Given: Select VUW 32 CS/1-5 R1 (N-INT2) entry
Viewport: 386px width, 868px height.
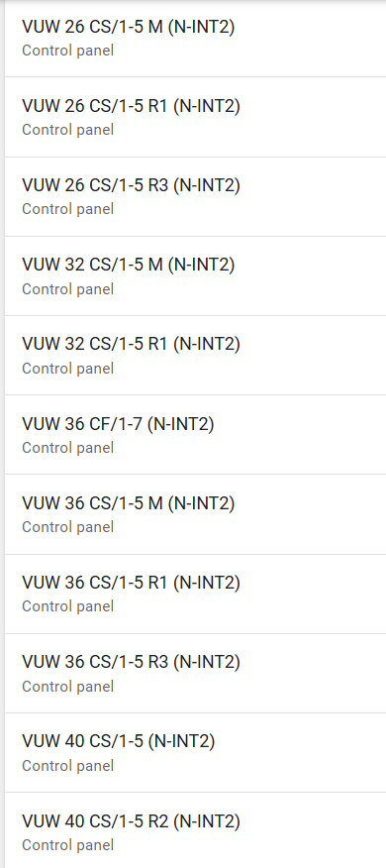Looking at the screenshot, I should (x=195, y=356).
